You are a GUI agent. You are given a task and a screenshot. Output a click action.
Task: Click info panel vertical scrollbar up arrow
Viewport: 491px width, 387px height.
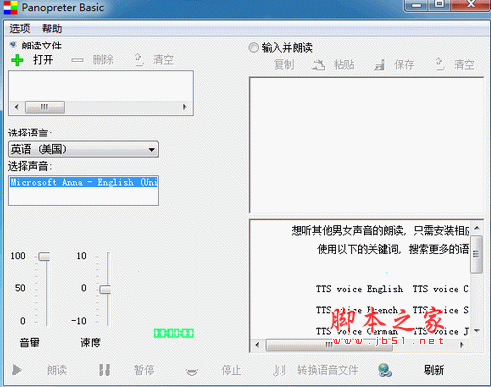[x=477, y=228]
